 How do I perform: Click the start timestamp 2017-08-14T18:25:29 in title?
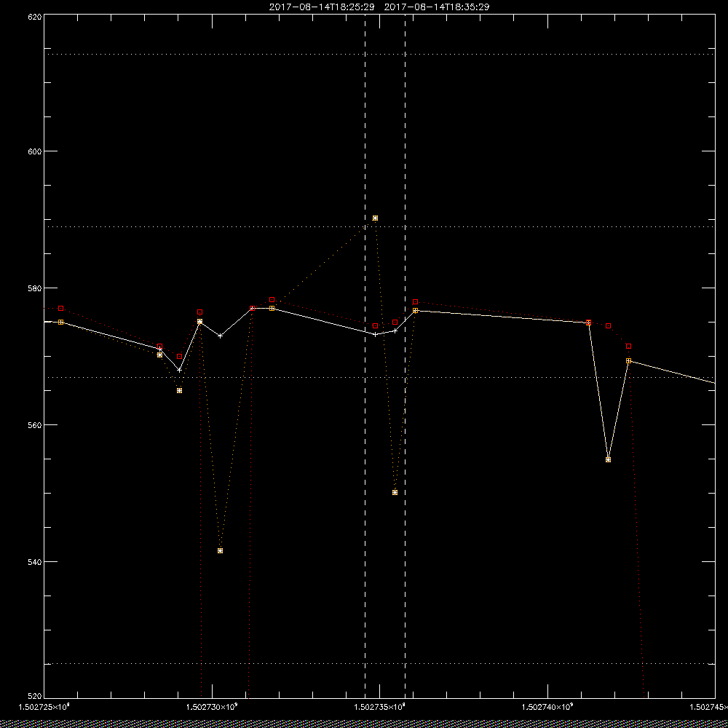point(321,7)
